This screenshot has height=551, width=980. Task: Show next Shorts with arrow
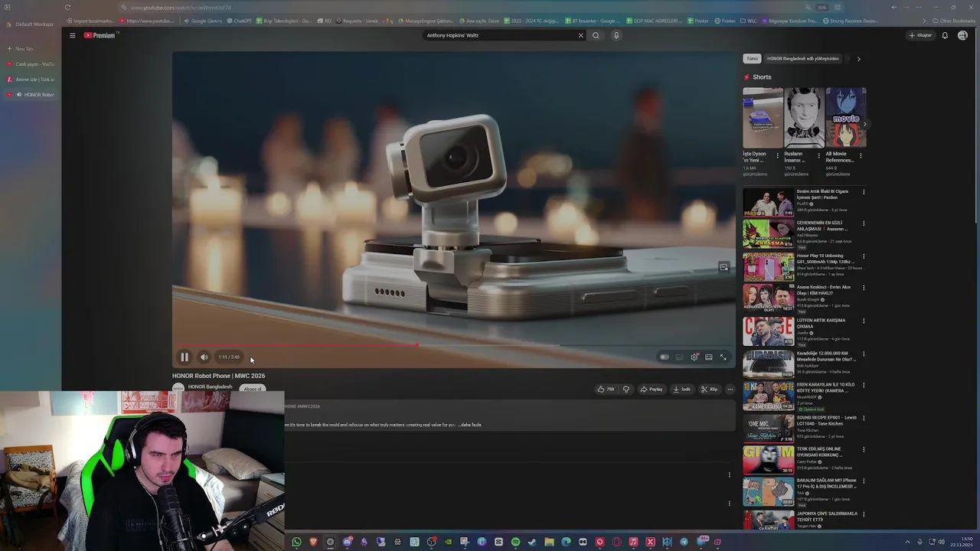pyautogui.click(x=864, y=124)
